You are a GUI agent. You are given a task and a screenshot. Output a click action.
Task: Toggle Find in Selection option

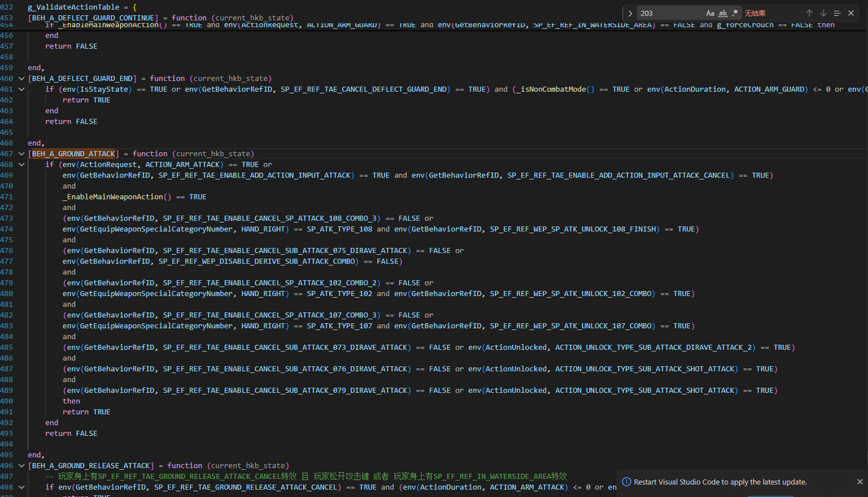click(837, 13)
